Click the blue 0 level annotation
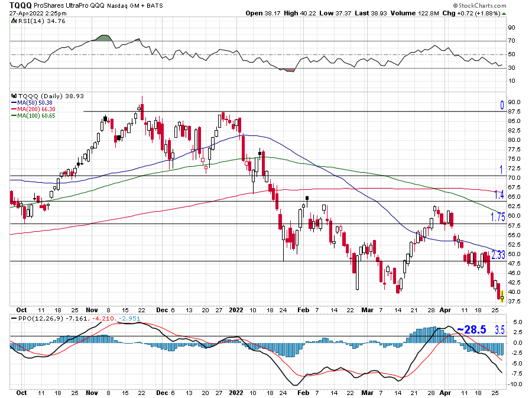This screenshot has width=532, height=398. (502, 105)
